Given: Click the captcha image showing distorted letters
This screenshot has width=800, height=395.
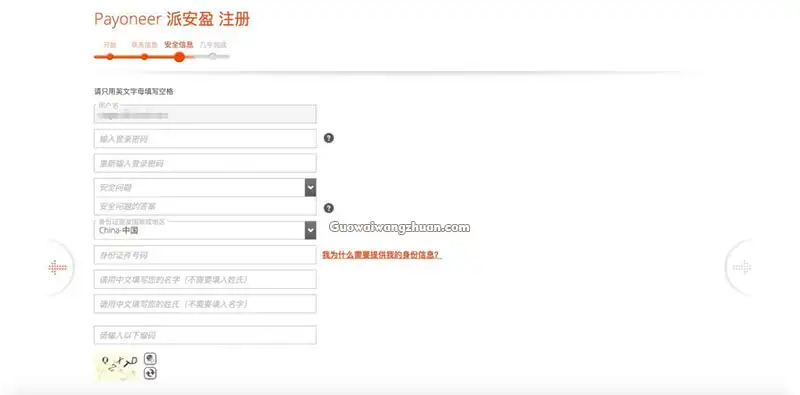Looking at the screenshot, I should [x=117, y=366].
